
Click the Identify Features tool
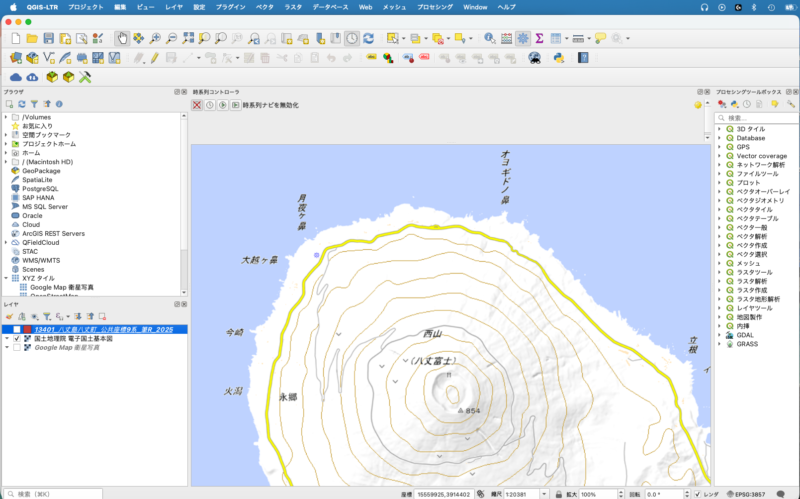pos(490,38)
